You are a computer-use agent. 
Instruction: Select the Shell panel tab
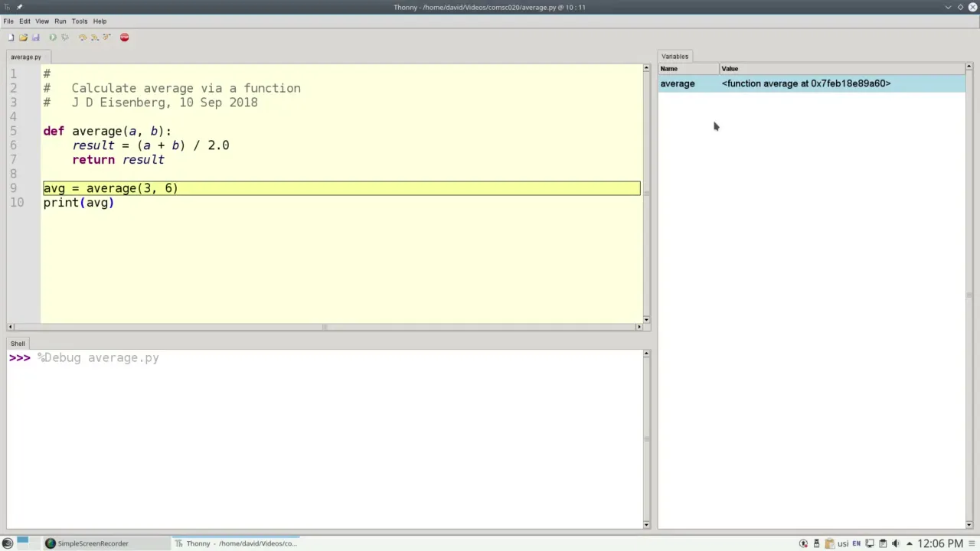[18, 344]
